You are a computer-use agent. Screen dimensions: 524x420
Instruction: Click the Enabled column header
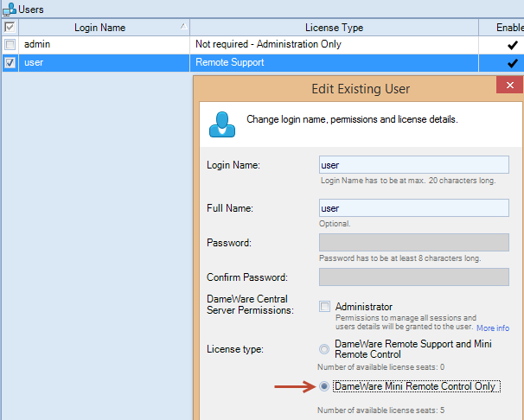(512, 28)
